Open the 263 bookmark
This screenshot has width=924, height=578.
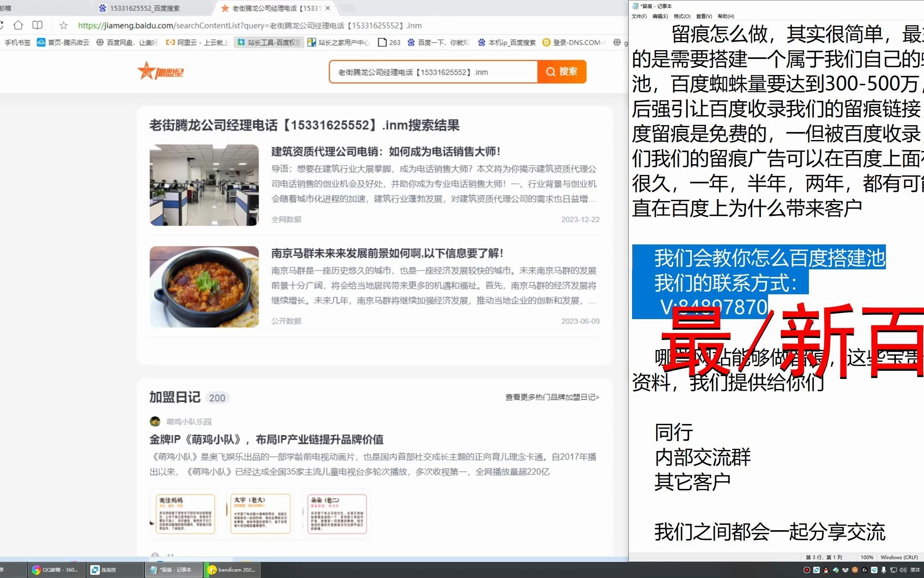pos(389,42)
